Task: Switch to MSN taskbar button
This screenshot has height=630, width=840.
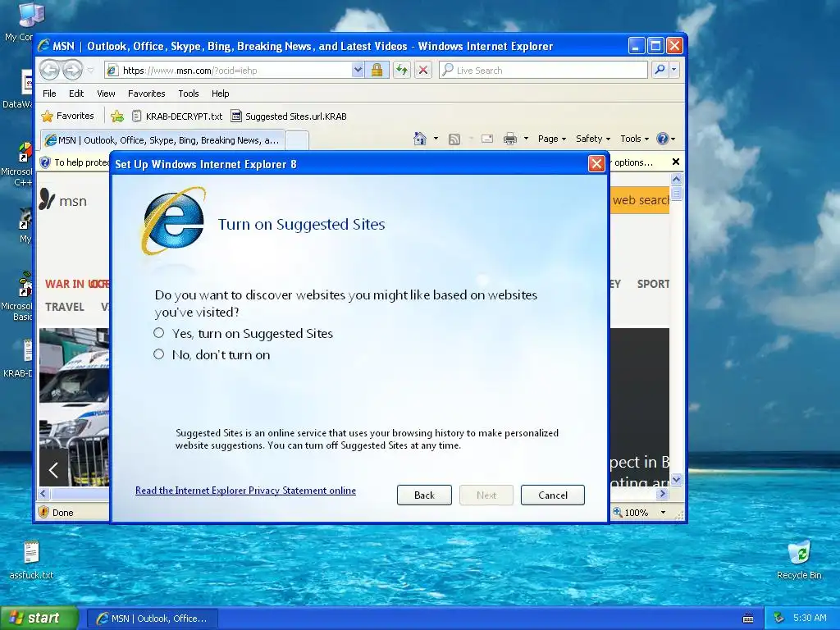Action: tap(152, 619)
